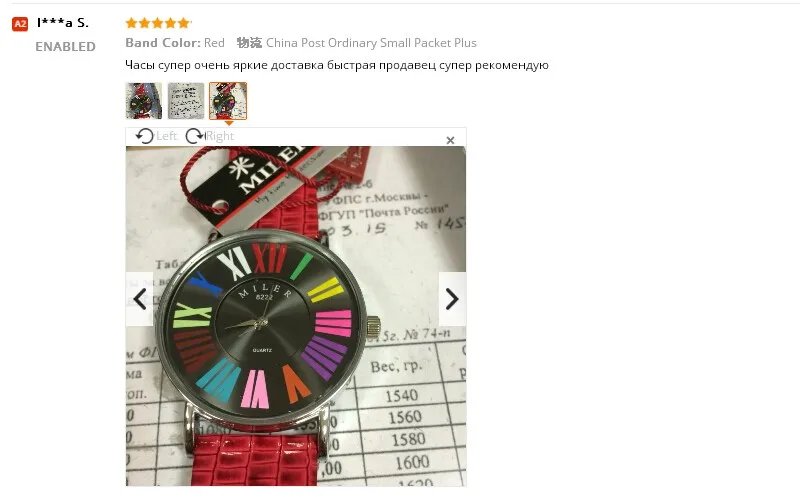Click China Post Ordinary Small Packet Plus text

tap(371, 43)
